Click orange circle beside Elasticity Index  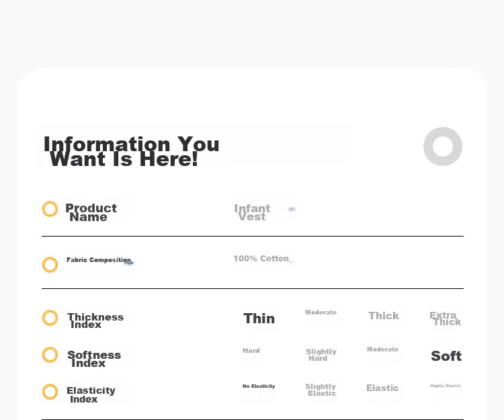coord(50,392)
